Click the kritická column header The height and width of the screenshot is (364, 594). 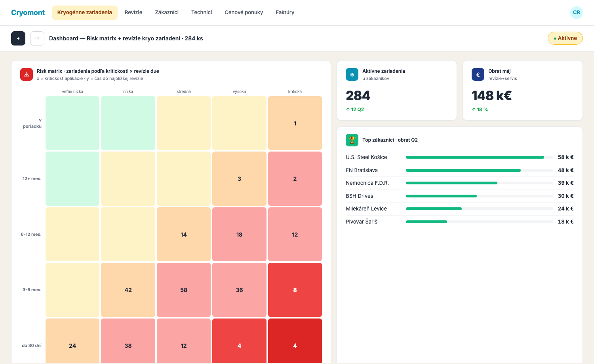[x=295, y=91]
